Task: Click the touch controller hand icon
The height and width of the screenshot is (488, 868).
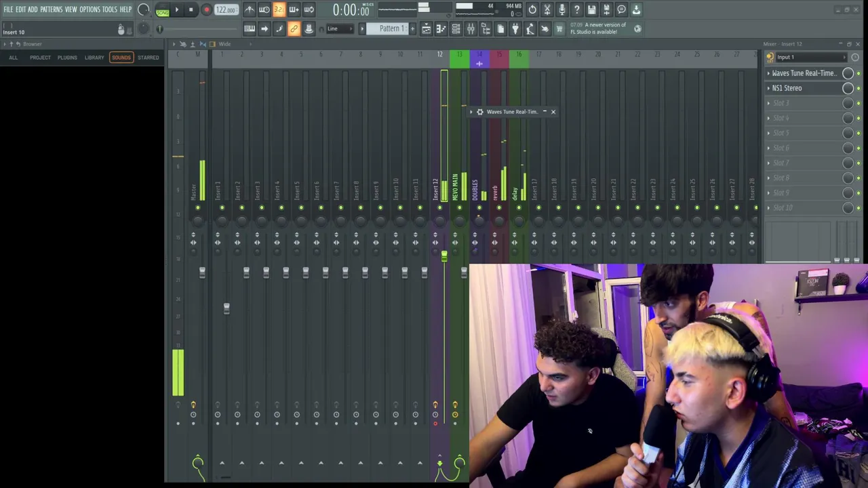Action: 545,28
